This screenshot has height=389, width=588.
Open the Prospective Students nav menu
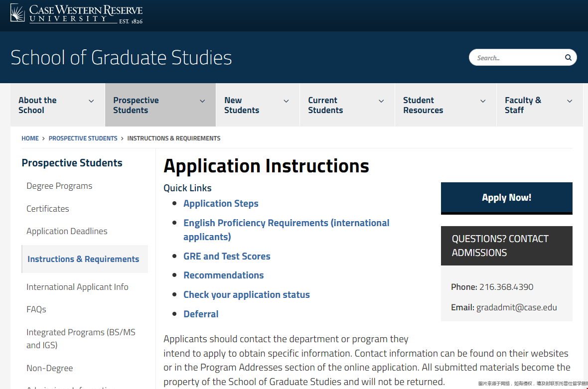(160, 105)
